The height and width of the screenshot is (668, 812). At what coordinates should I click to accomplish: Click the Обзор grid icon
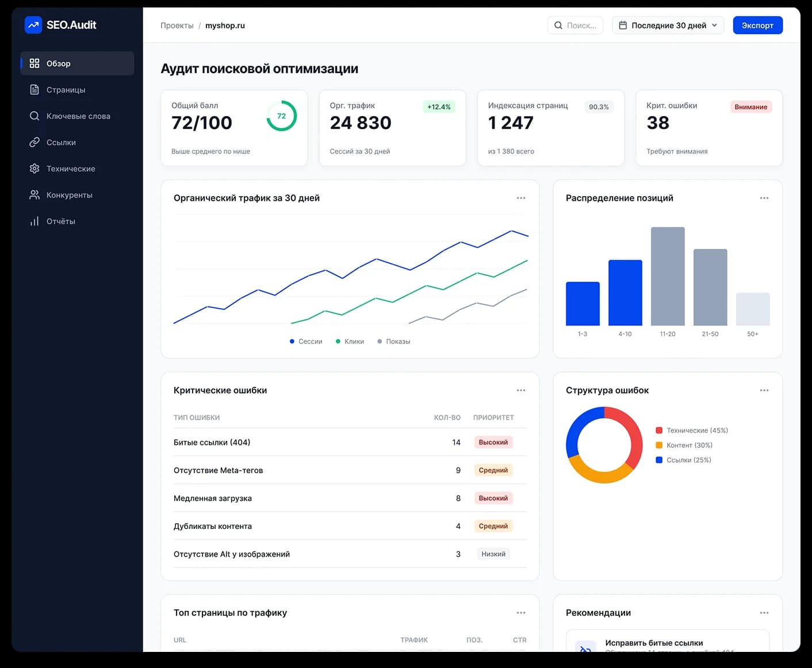pos(35,63)
